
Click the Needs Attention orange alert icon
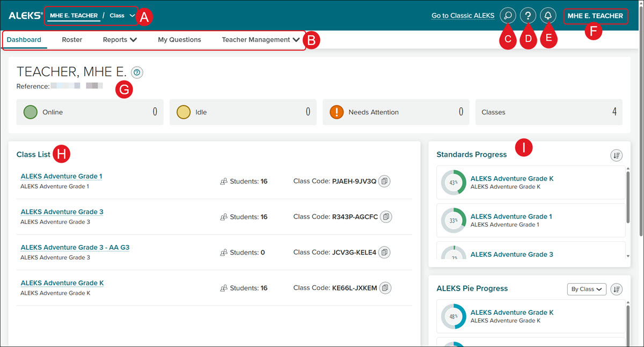tap(336, 112)
